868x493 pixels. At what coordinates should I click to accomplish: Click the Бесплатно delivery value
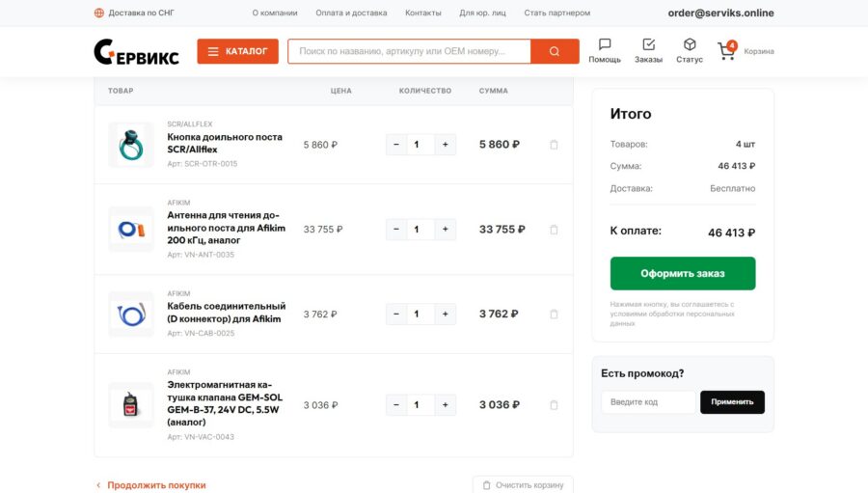click(732, 188)
